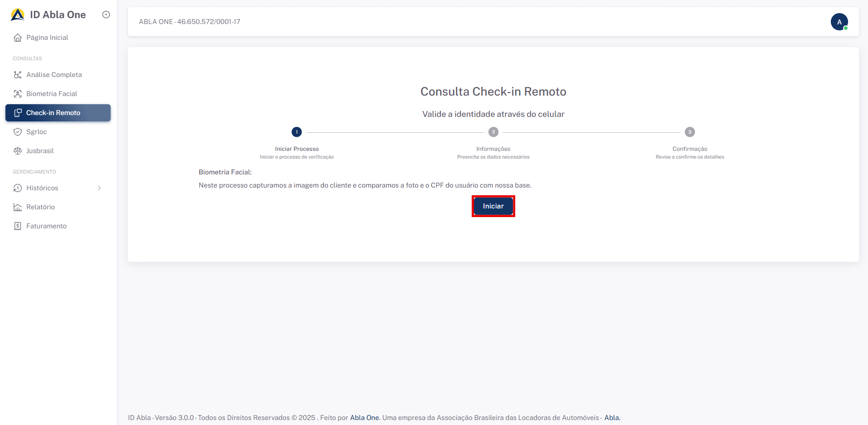Open the Consultas section

tap(27, 58)
